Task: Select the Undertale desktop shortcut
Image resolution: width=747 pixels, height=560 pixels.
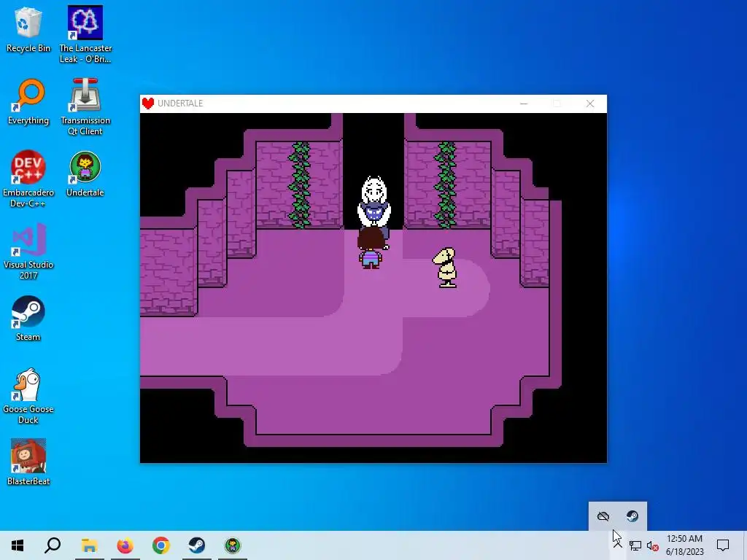Action: (x=85, y=174)
